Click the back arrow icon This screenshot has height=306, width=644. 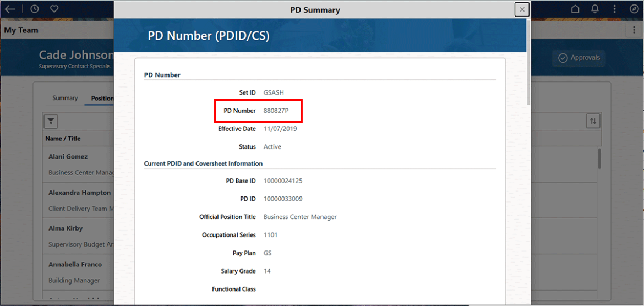9,9
